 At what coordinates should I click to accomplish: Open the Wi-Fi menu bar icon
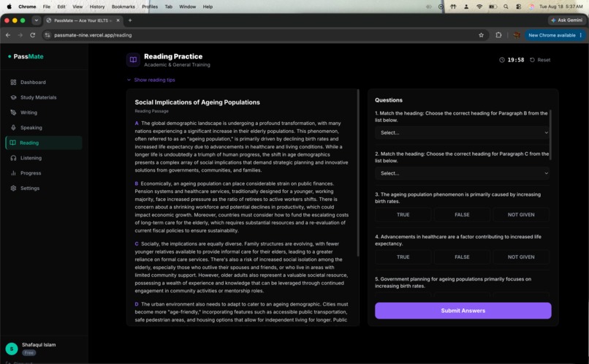(x=479, y=7)
